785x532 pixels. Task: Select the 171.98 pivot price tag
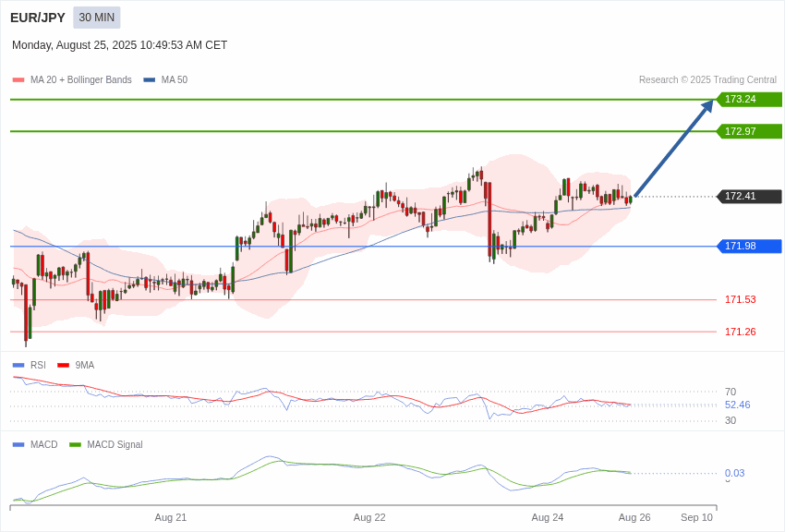point(749,247)
